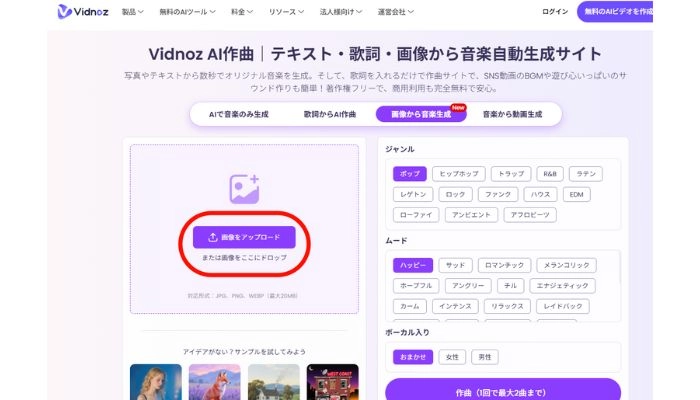The height and width of the screenshot is (400, 700).
Task: Switch to the 歌詞からAI作曲 tab
Action: coord(330,114)
